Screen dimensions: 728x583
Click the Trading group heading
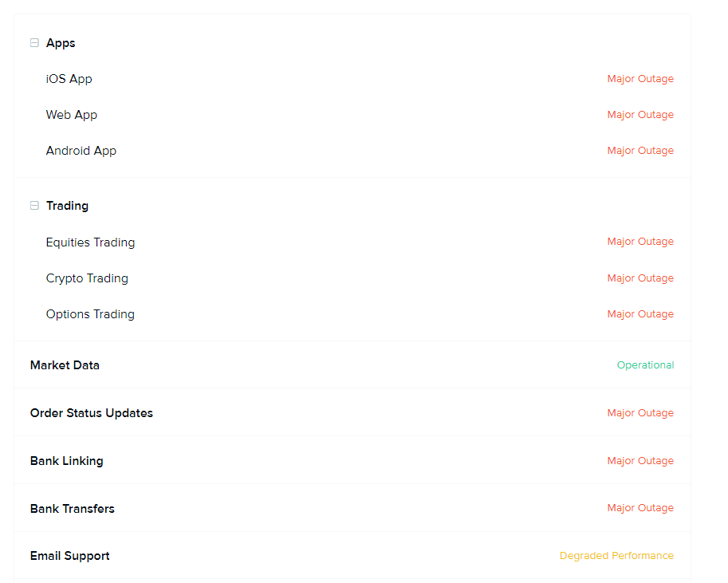[67, 206]
